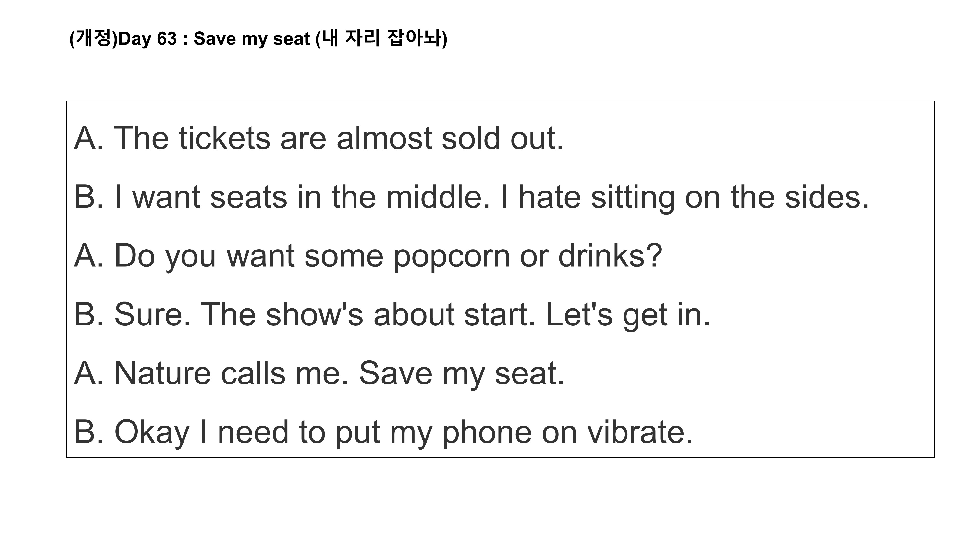Click "Save my seat." in the dialogue box
This screenshot has width=980, height=551.
coord(462,373)
